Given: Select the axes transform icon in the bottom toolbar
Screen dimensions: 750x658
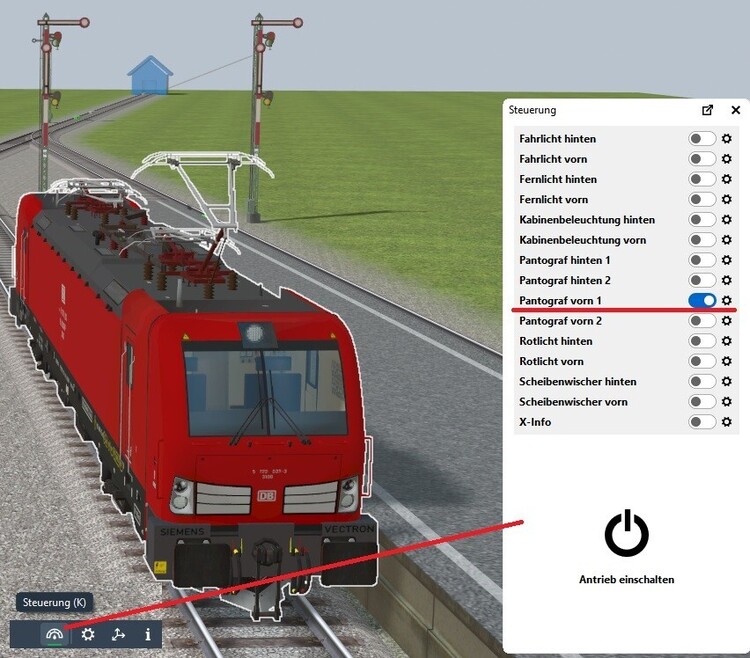Looking at the screenshot, I should (118, 635).
